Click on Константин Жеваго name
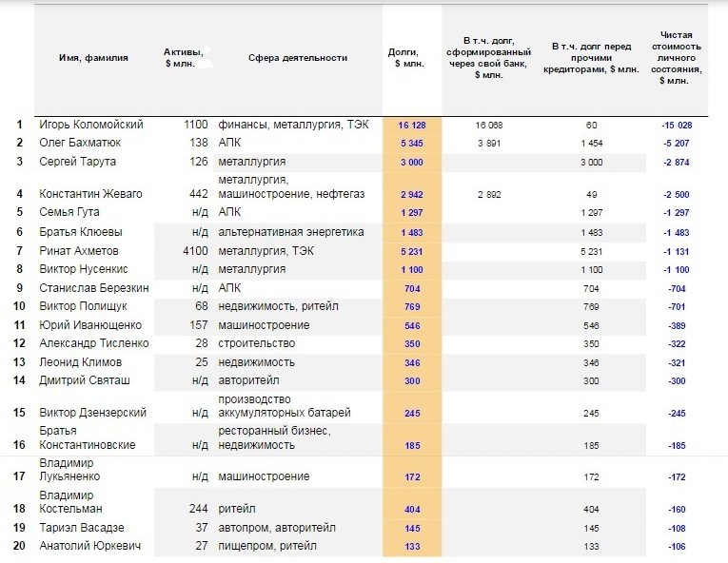Image resolution: width=728 pixels, height=563 pixels. (x=91, y=194)
